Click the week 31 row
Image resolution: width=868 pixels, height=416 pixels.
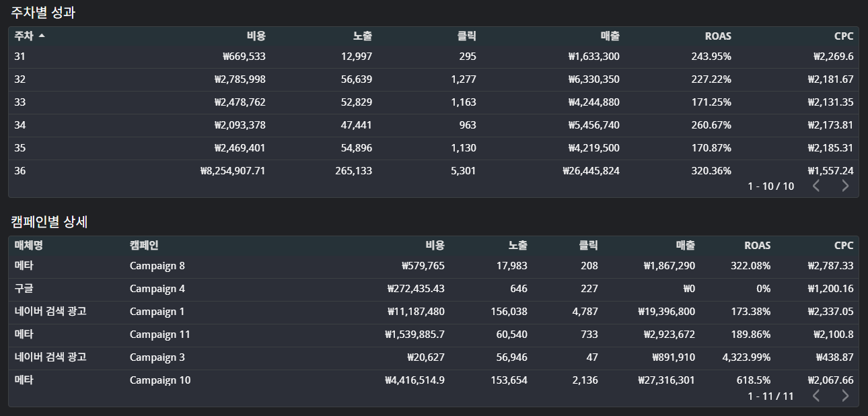tap(20, 57)
